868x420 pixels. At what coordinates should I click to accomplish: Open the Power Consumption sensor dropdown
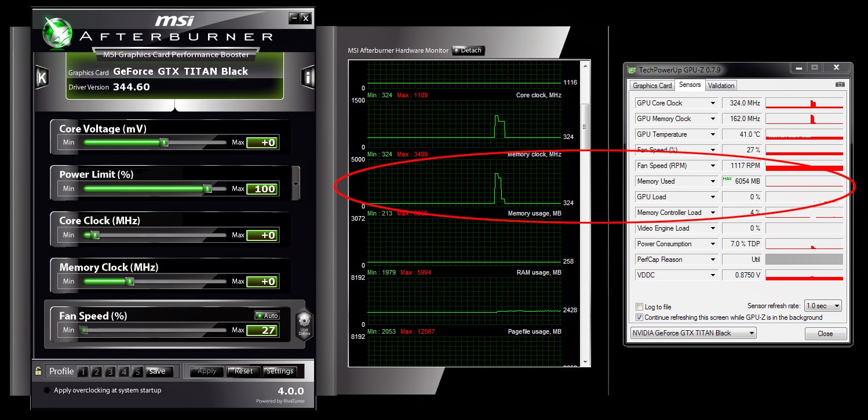click(713, 244)
